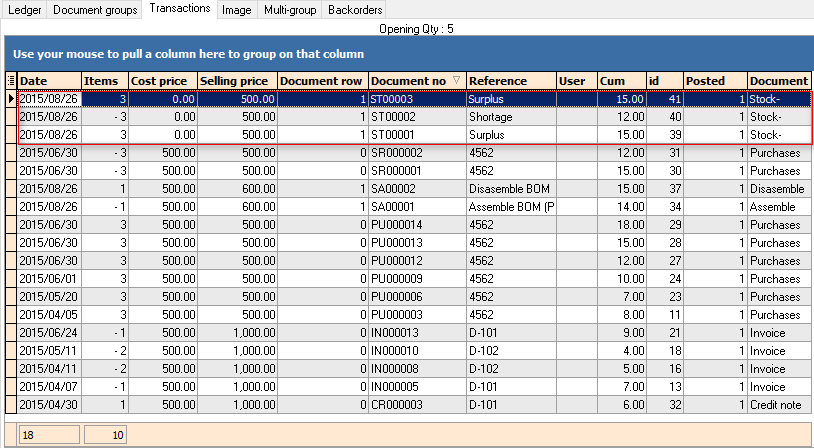Image resolution: width=814 pixels, height=448 pixels.
Task: Go to the Multi-group tab
Action: 290,10
